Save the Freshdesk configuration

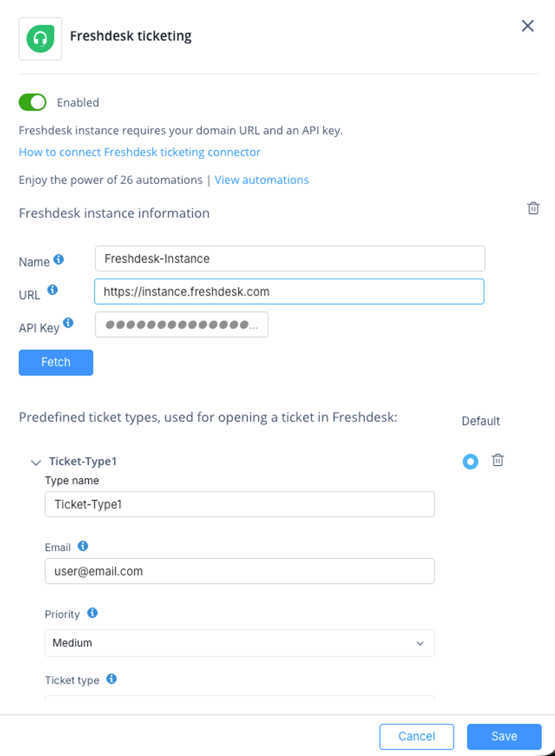[x=504, y=737]
